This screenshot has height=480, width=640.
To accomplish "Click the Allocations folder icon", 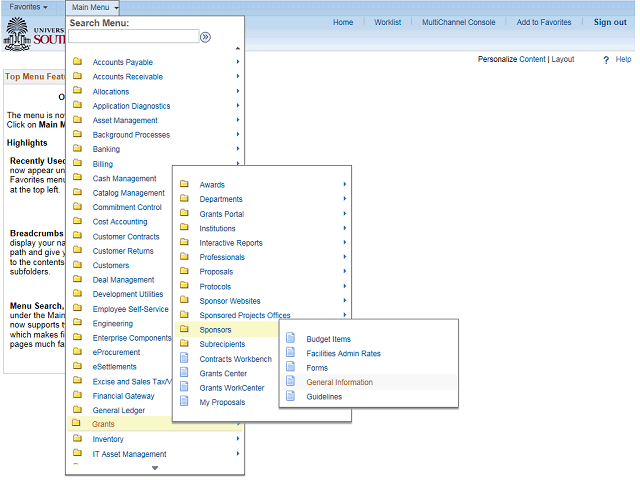I will pos(78,91).
